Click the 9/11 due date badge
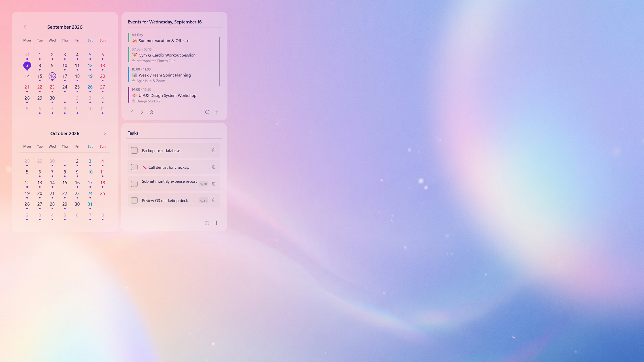Screen dimensions: 644x362 [204, 201]
